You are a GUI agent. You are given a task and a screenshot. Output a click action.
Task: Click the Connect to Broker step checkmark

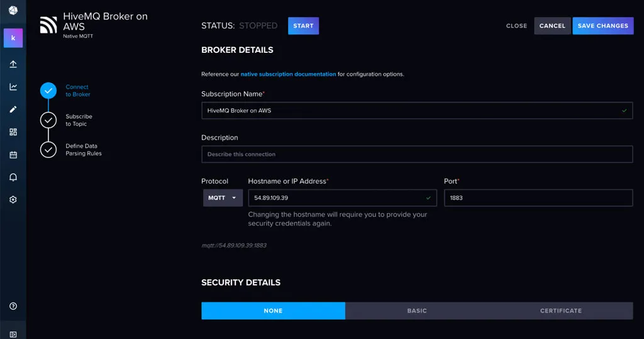[48, 91]
